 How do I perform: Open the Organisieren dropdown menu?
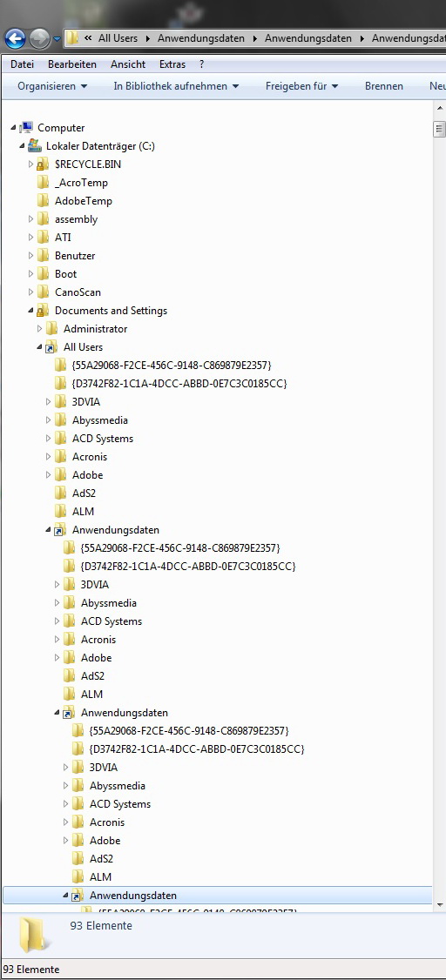[52, 86]
